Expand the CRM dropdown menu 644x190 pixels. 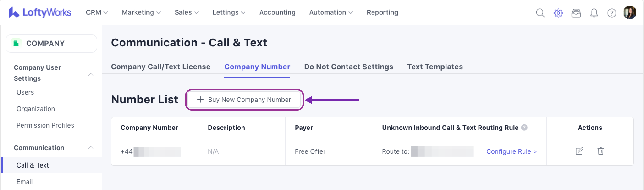(97, 12)
